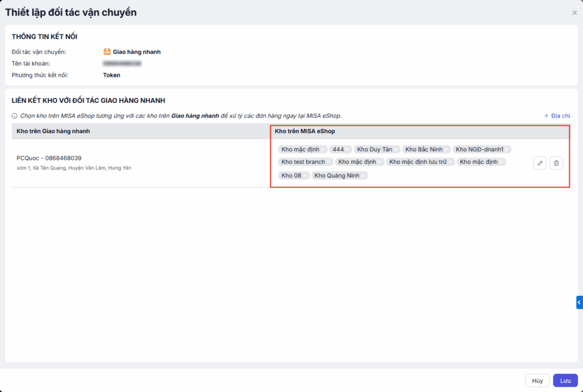Close the Thiết lập đối tác vận chuyển dialog
Image resolution: width=583 pixels, height=392 pixels.
coord(574,13)
